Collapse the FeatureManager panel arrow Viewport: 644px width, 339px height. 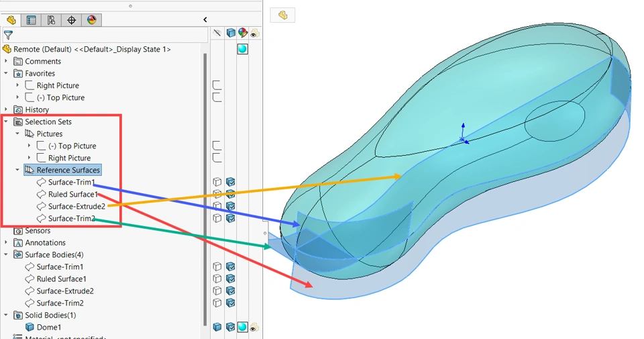(x=205, y=19)
